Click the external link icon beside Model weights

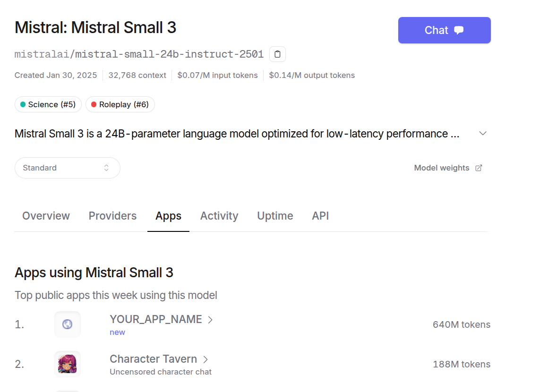click(x=479, y=168)
